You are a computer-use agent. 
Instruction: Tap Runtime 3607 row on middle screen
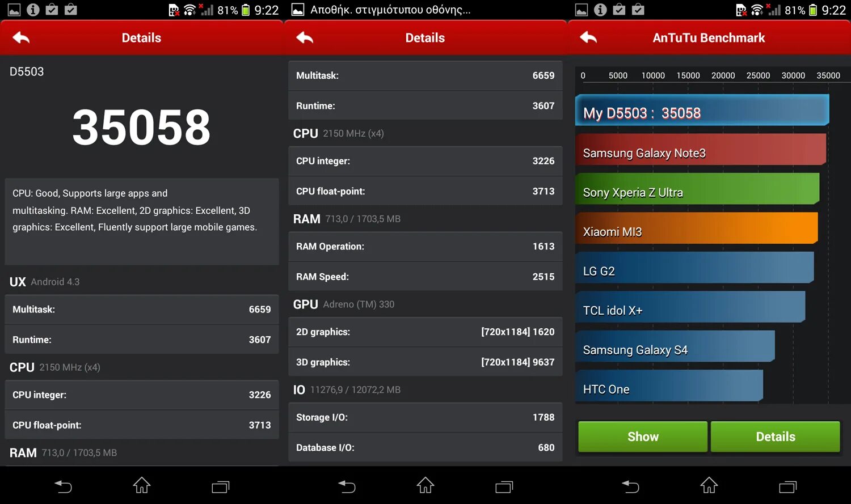point(425,106)
